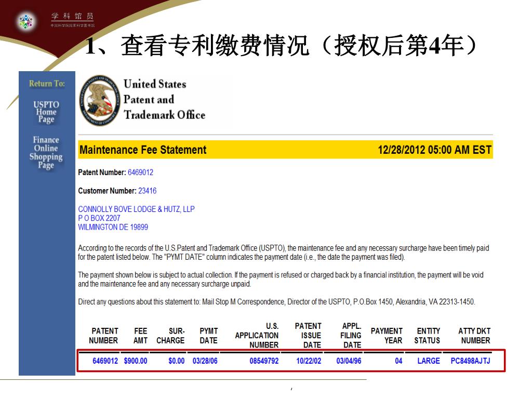Open the USPTO Home Page link

tap(46, 112)
